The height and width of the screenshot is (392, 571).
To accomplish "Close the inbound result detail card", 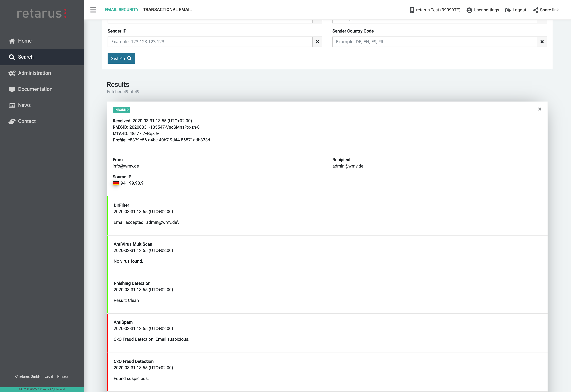I will [x=540, y=109].
